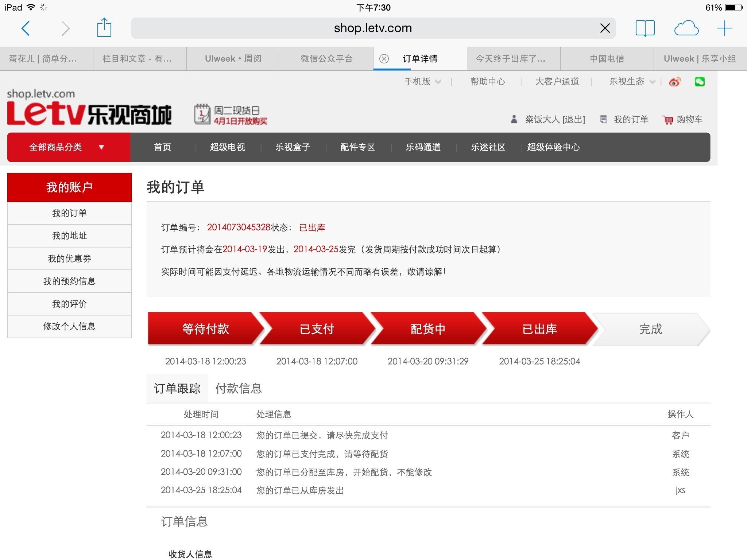Expand 全部商品分类 category menu
The width and height of the screenshot is (747, 560).
pos(69,147)
